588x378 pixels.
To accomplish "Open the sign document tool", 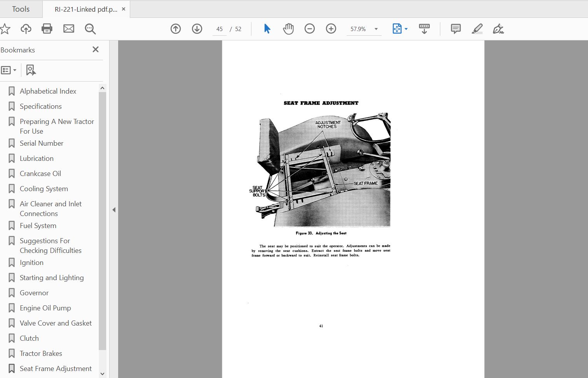I will 498,29.
